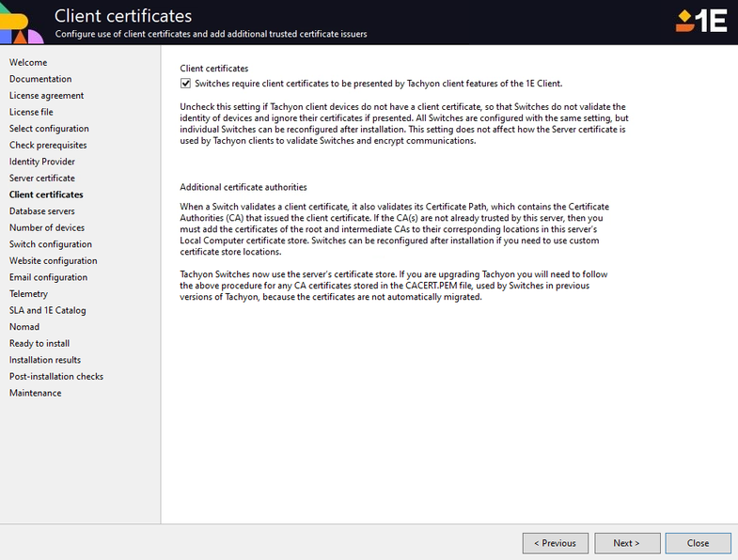This screenshot has width=738, height=560.
Task: Select Number of devices item
Action: 47,228
